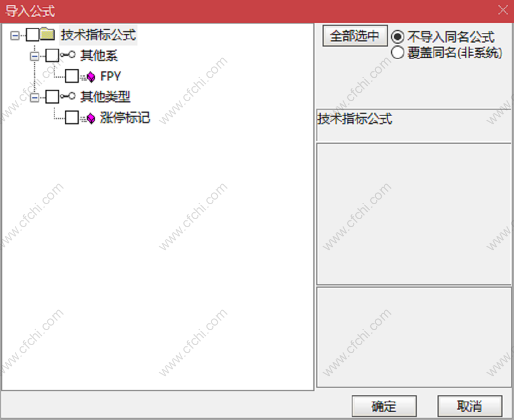Tick the checkbox for 技术指标公式 root
This screenshot has height=420, width=514.
coord(32,35)
